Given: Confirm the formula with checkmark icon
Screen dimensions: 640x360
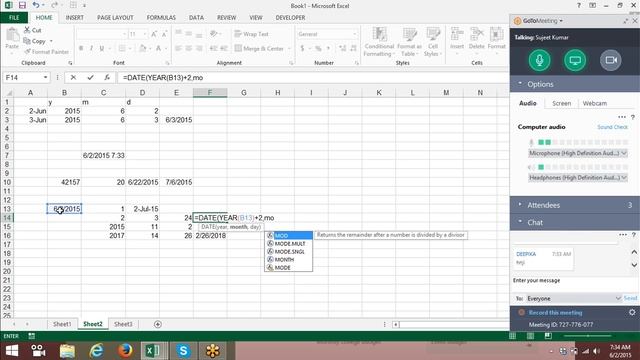Looking at the screenshot, I should pos(90,78).
